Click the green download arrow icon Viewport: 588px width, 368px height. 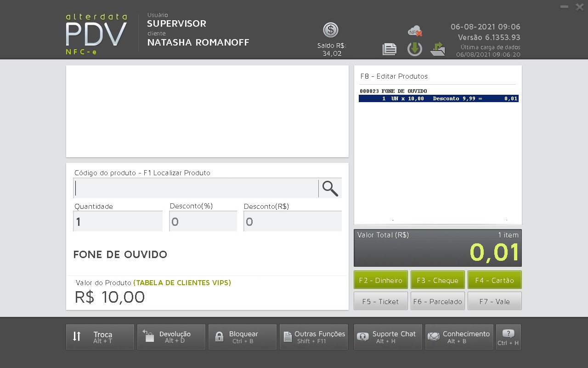tap(415, 49)
